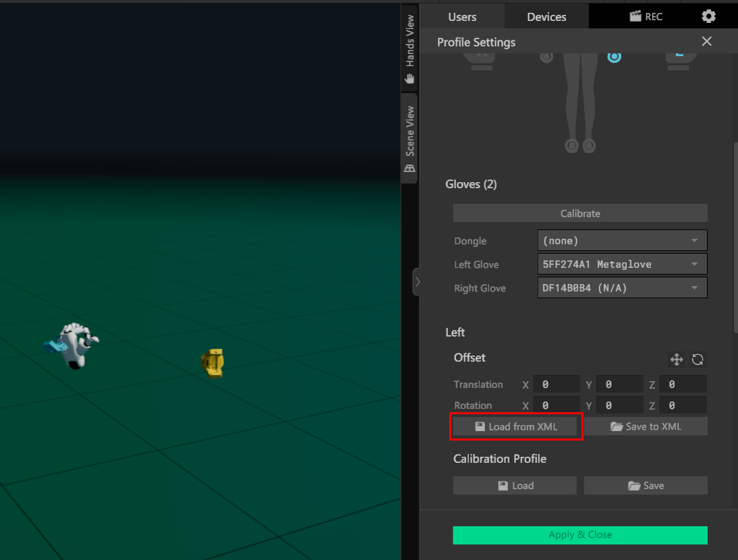Switch to the Users tab
The width and height of the screenshot is (738, 560).
tap(462, 17)
